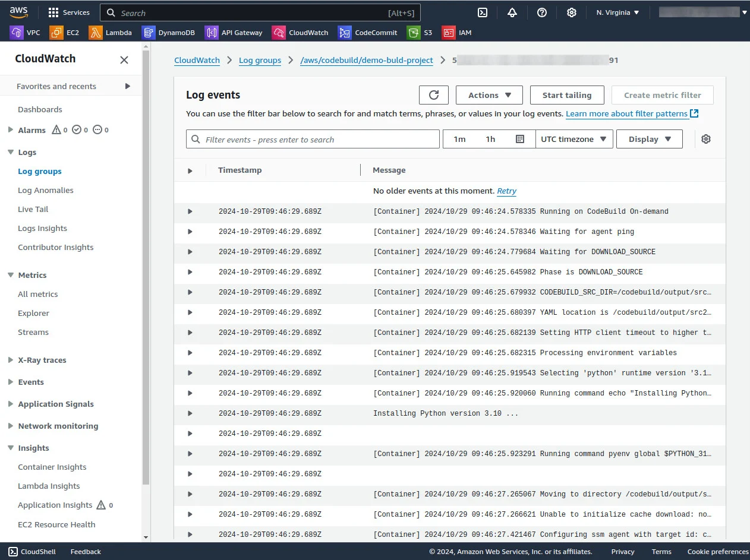This screenshot has width=750, height=560.
Task: Expand the 'Phase is DOWNLOAD_SOURCE' log row
Action: (x=190, y=272)
